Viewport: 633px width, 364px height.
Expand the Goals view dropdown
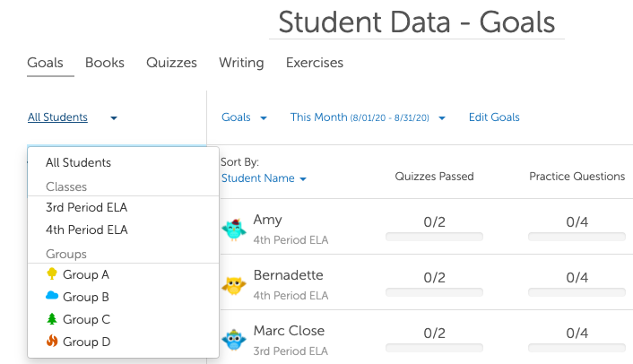(244, 117)
